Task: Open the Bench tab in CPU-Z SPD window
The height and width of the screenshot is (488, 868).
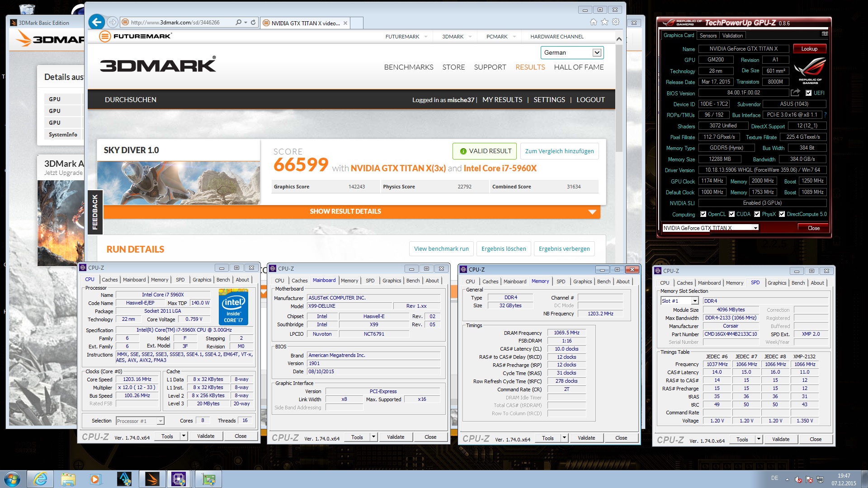Action: (x=798, y=283)
